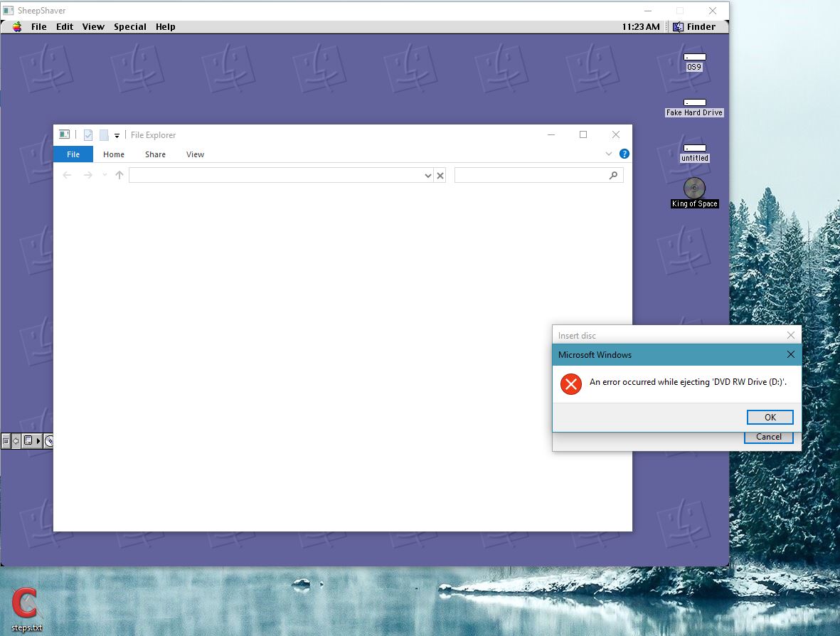Click the Control Strip CD module

tap(49, 441)
